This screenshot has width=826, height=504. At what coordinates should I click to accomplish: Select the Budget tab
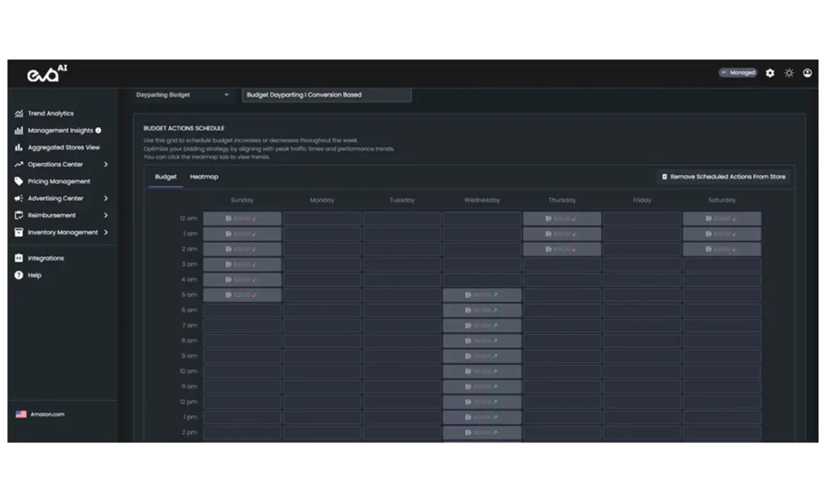(165, 177)
